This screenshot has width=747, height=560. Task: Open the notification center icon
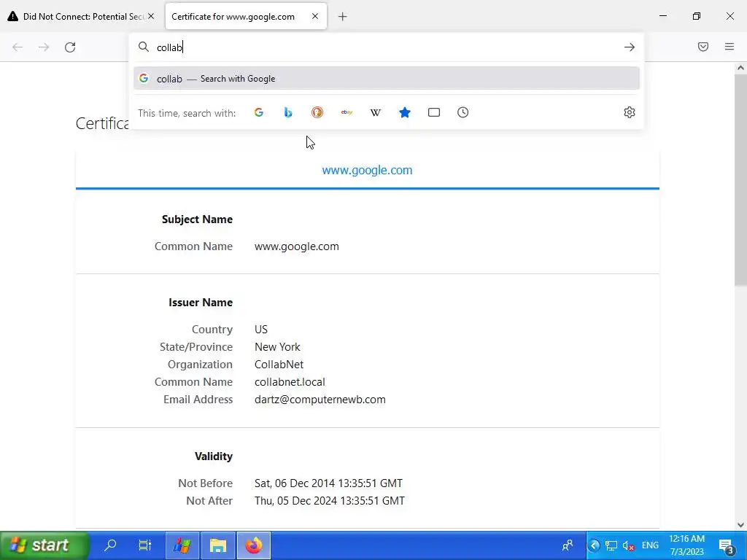click(x=726, y=545)
